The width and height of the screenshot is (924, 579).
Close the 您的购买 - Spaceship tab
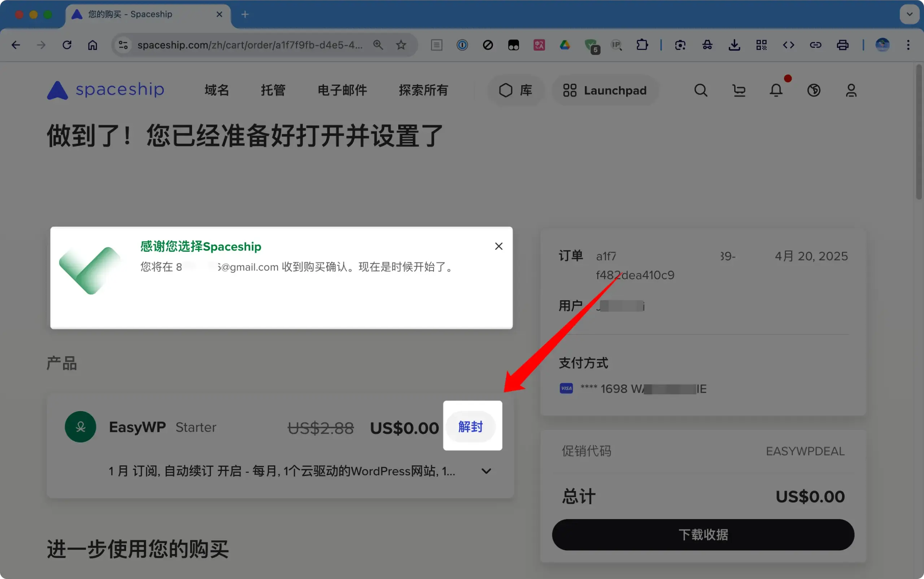[x=219, y=14]
